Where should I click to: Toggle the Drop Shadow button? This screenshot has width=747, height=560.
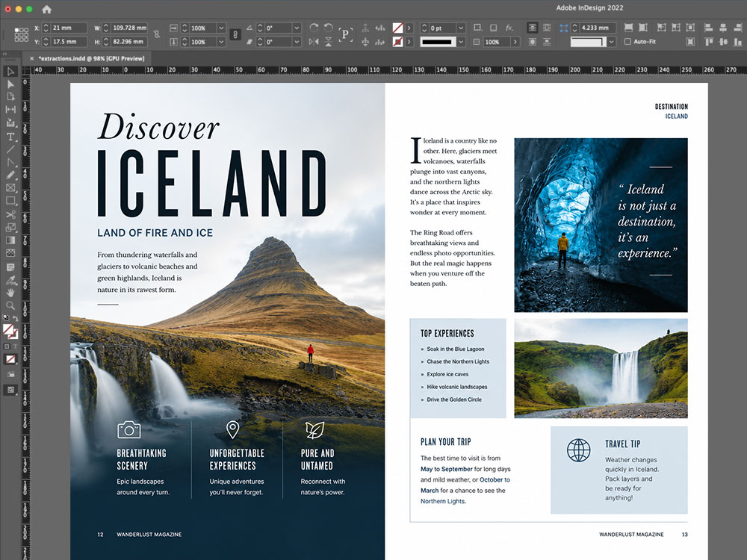pos(493,28)
